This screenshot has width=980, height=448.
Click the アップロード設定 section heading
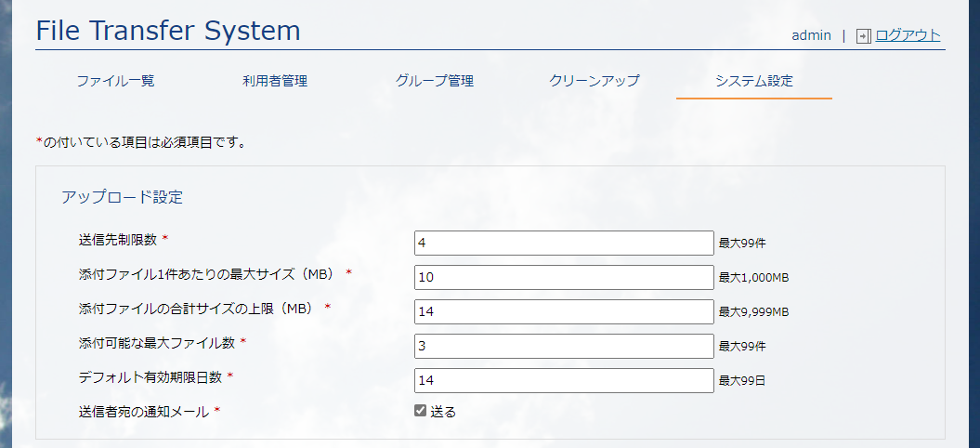123,197
